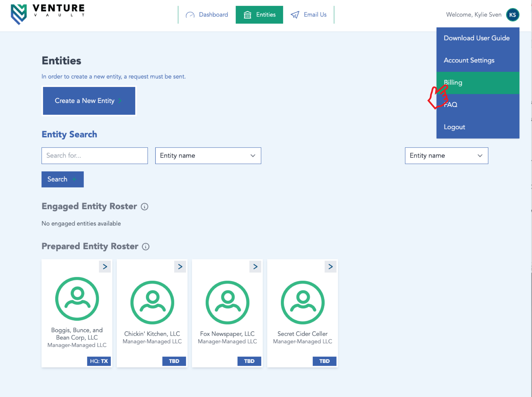Click Download User Guide menu item
Viewport: 532px width, 397px height.
pos(477,38)
